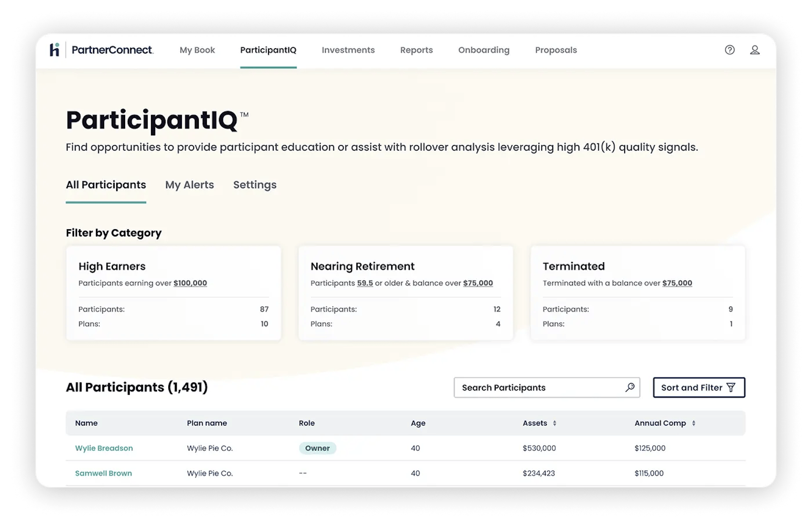
Task: Open the My Book menu
Action: tap(197, 50)
